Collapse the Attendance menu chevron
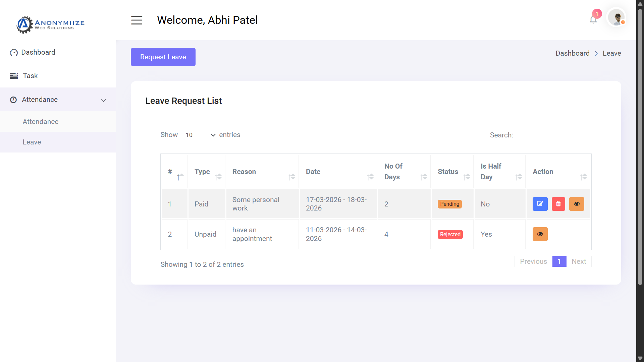 tap(103, 100)
